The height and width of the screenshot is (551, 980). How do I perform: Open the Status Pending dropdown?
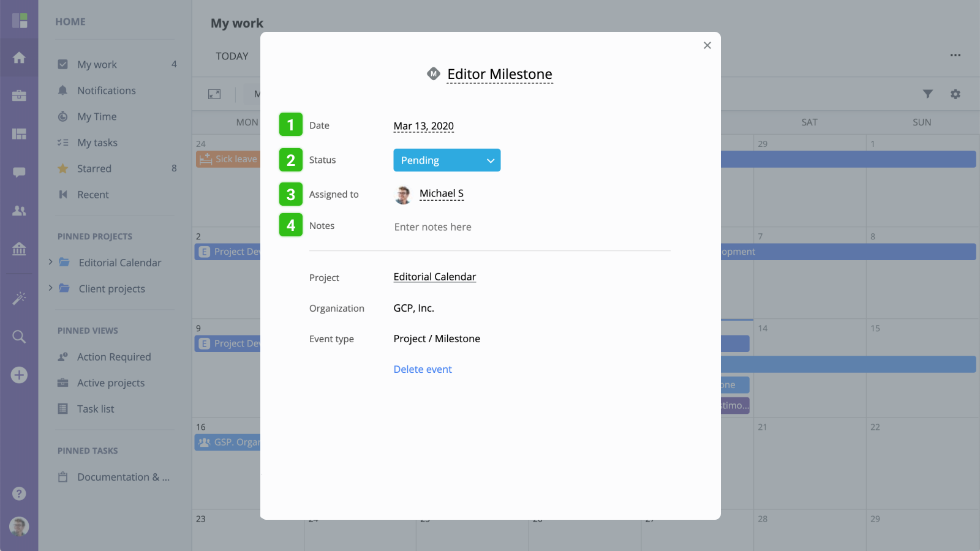(x=447, y=160)
